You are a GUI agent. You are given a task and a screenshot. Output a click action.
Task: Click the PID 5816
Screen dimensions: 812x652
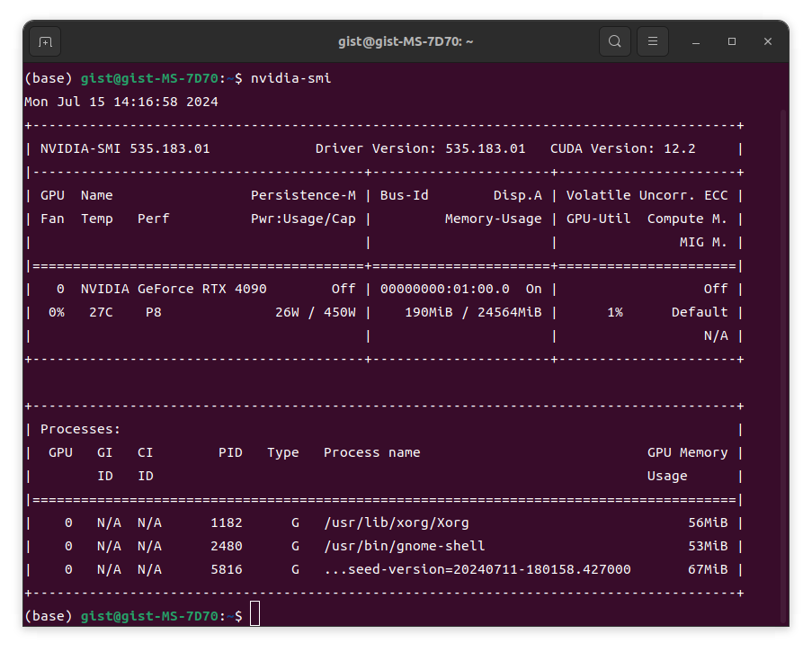pyautogui.click(x=227, y=569)
